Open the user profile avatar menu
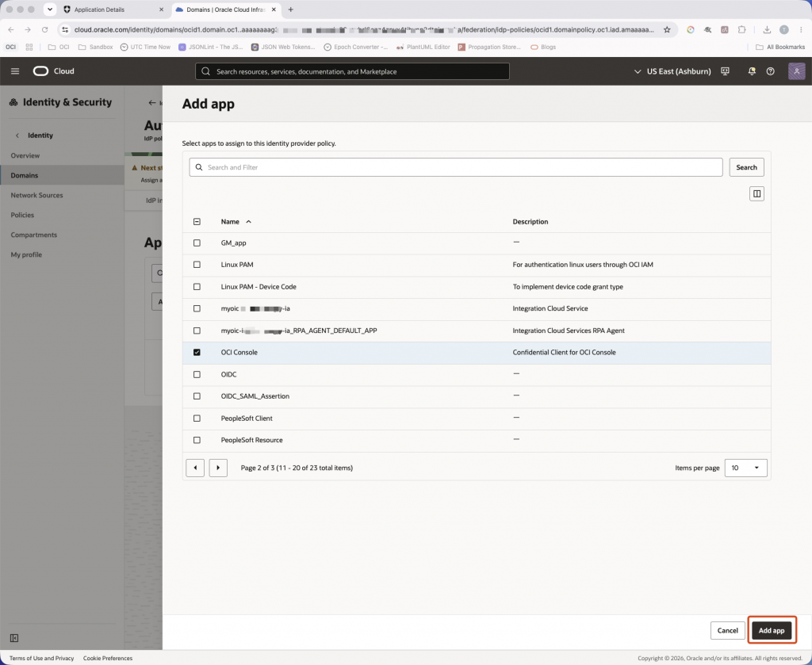 coord(796,71)
